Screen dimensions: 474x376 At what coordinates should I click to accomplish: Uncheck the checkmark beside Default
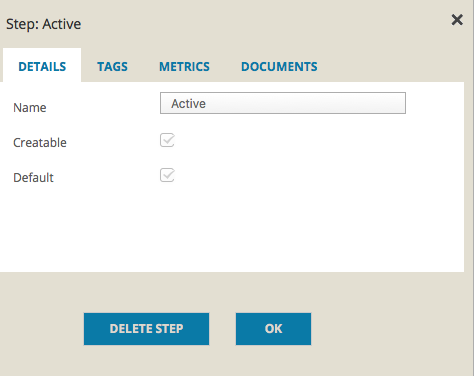[167, 175]
